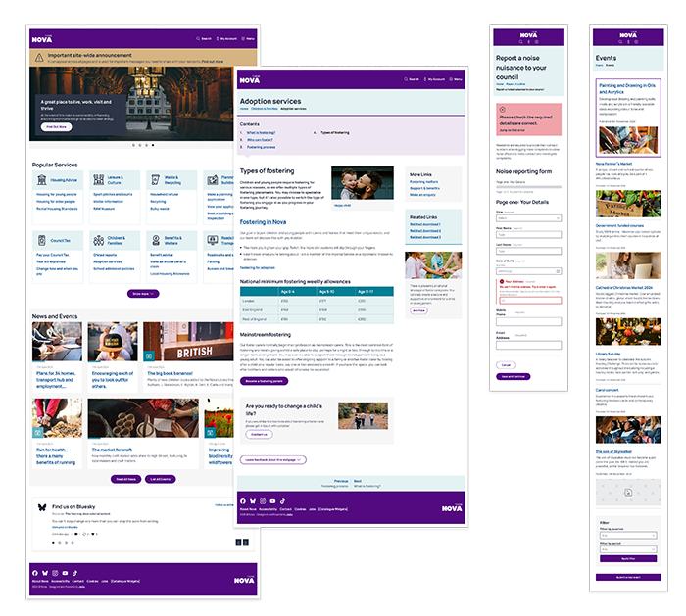686x616 pixels.
Task: Click the Council Tax icon
Action: [x=41, y=240]
